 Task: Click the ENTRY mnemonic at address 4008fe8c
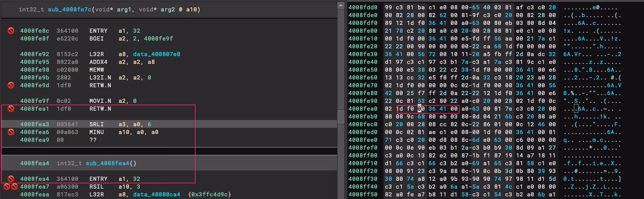(x=98, y=31)
